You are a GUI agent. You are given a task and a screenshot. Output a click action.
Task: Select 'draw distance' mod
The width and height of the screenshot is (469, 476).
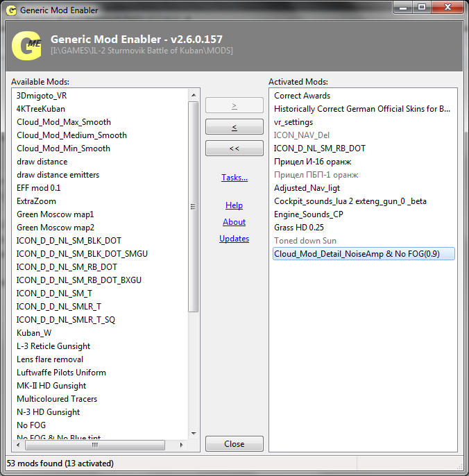42,162
